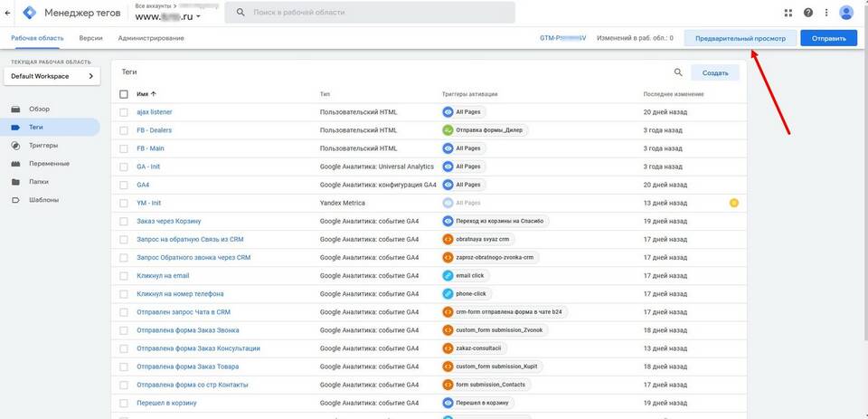Screen dimensions: 868x419
Task: Open the Кликнул на номер телефона tag
Action: coord(180,294)
